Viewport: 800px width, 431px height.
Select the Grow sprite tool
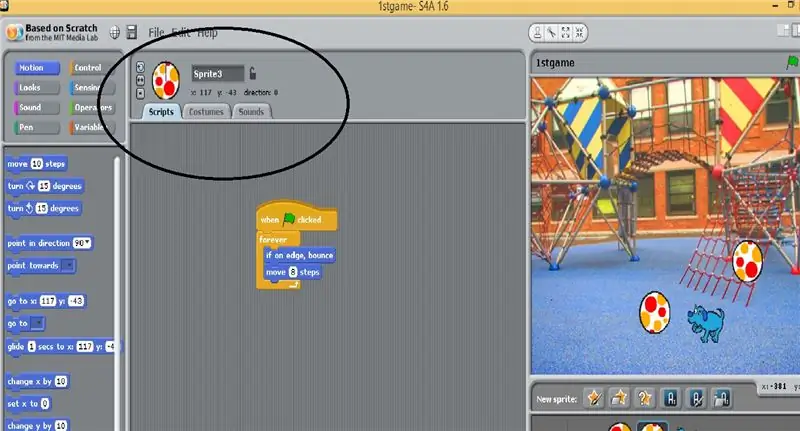point(565,33)
